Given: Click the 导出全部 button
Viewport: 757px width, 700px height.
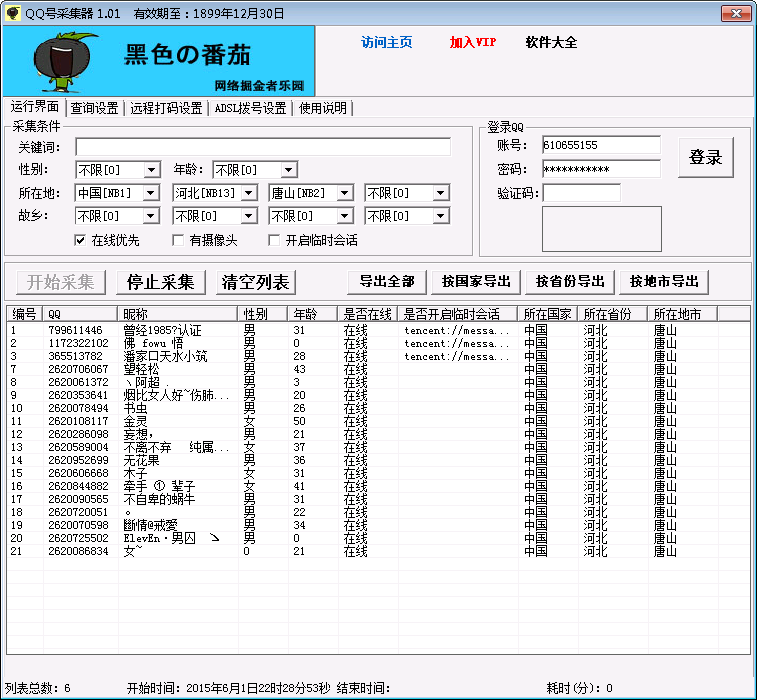Looking at the screenshot, I should 387,281.
